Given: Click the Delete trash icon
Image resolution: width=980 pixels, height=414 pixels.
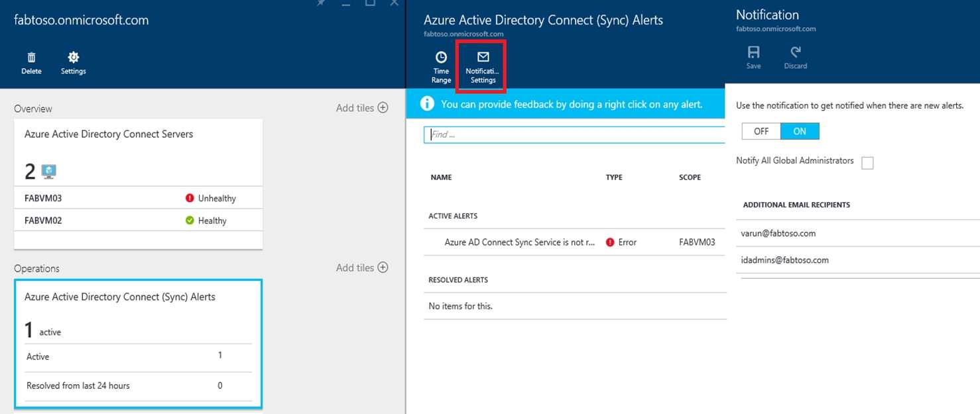Looking at the screenshot, I should point(31,58).
